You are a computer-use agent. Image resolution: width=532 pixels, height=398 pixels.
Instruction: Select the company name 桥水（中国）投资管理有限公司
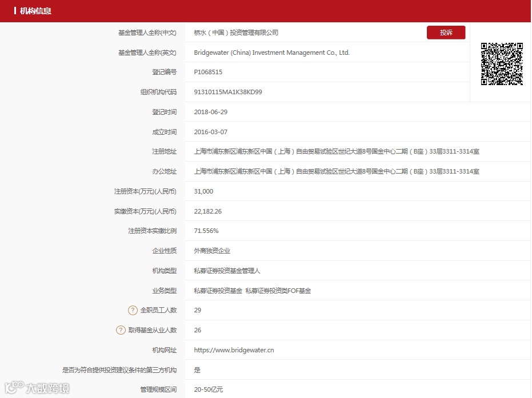pos(236,33)
